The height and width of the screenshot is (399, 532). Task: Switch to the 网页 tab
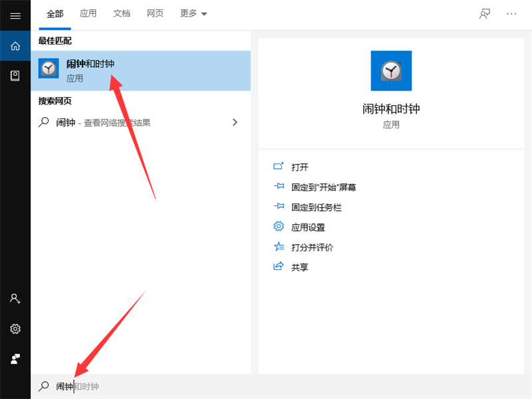[154, 13]
